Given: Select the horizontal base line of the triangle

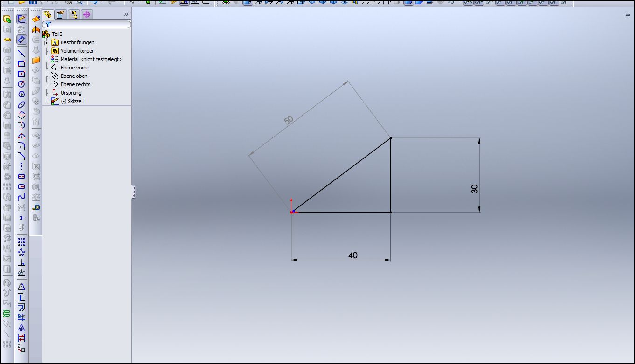Looking at the screenshot, I should 341,213.
